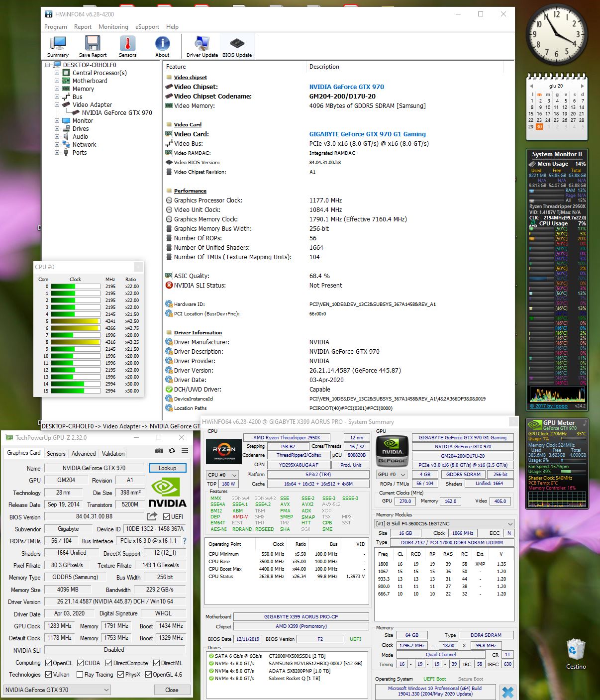Viewport: 600px width, 700px height.
Task: Refresh GPU-Z with the refresh icon
Action: coord(172,451)
